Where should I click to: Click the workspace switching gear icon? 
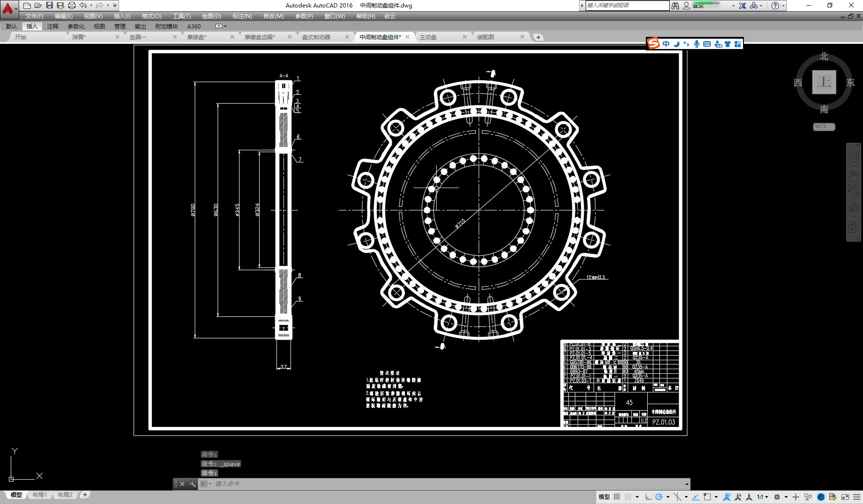pos(777,497)
